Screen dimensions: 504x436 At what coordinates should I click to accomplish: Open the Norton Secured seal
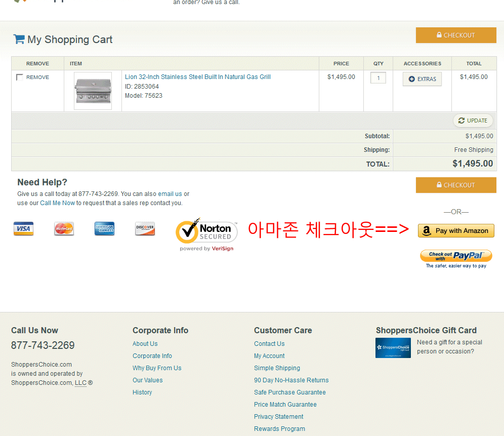coord(206,233)
